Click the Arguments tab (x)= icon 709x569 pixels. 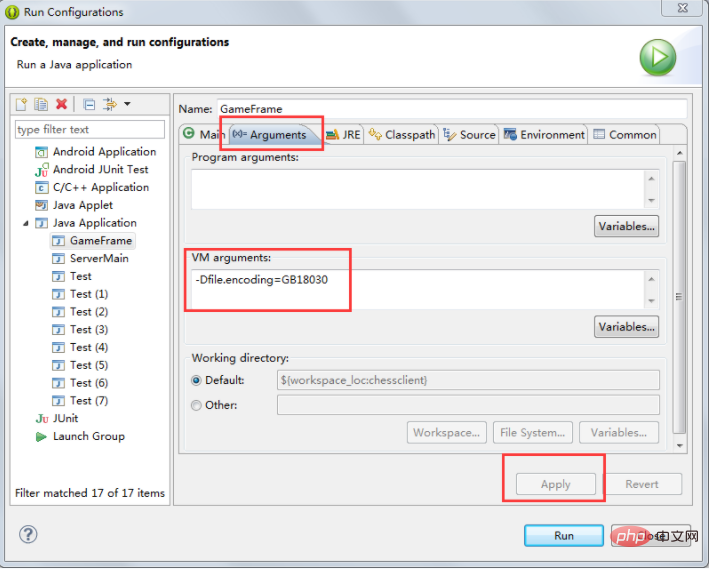[240, 133]
